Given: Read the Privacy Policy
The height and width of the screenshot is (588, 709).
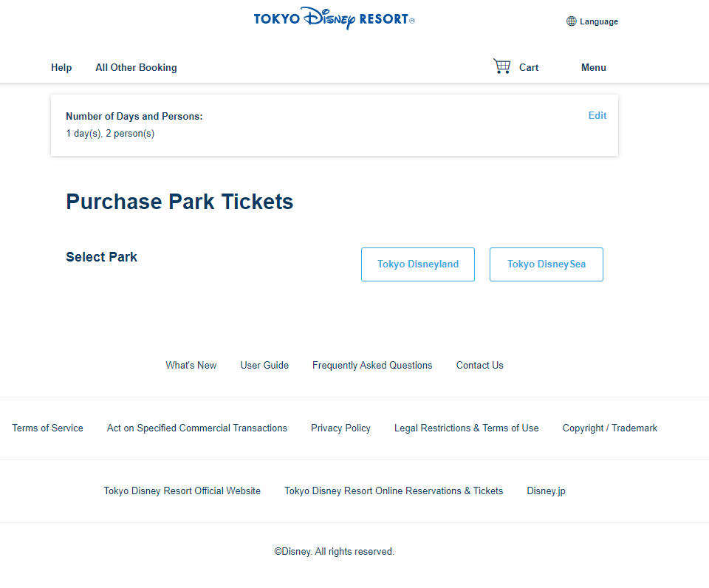Looking at the screenshot, I should pos(340,428).
